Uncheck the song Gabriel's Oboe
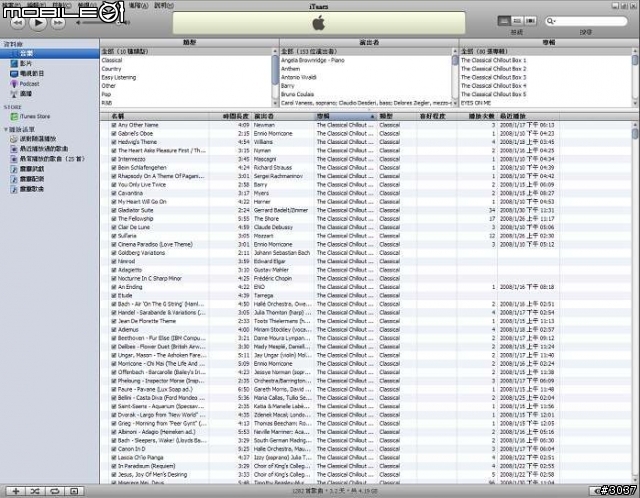Viewport: 640px width, 498px height. 114,133
